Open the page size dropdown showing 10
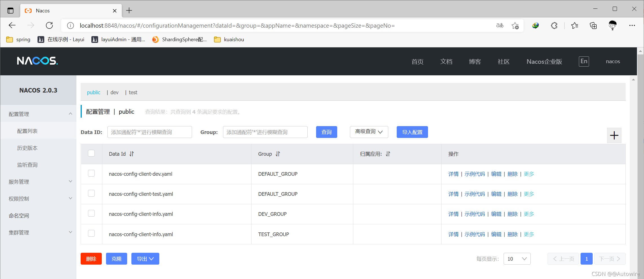Image resolution: width=644 pixels, height=279 pixels. (517, 259)
